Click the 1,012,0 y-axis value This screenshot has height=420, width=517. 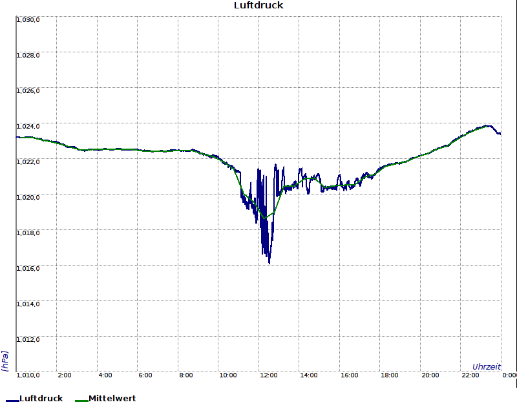(28, 340)
